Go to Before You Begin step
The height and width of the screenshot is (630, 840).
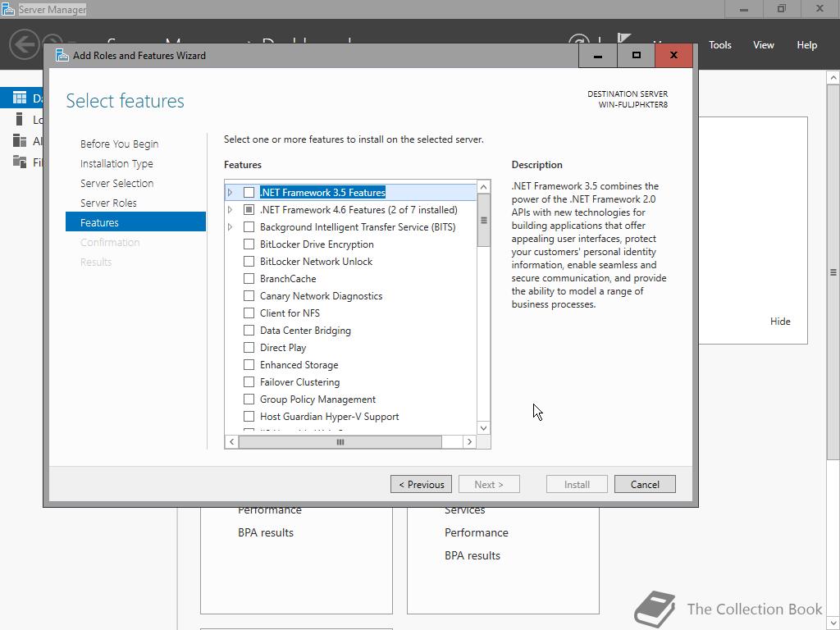click(119, 144)
